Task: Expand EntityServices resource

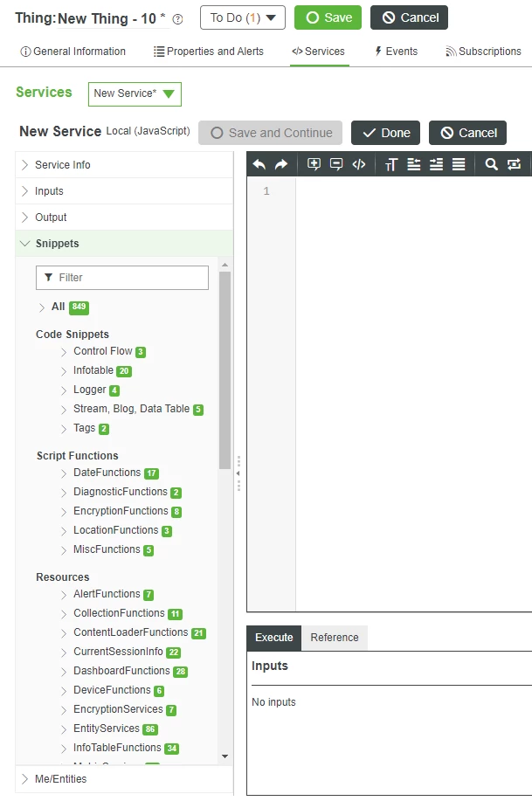Action: (64, 729)
